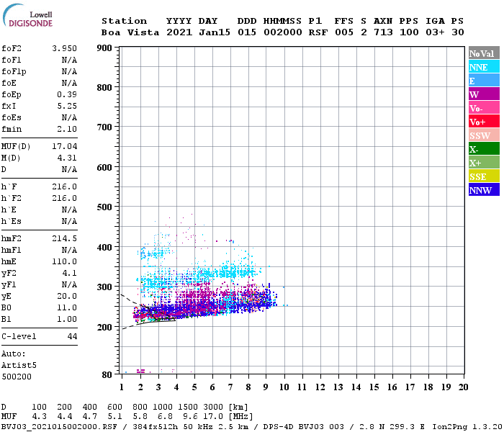504x432 pixels.
Task: Click the MUF 17.0 value for 3000 km
Action: coord(213,417)
